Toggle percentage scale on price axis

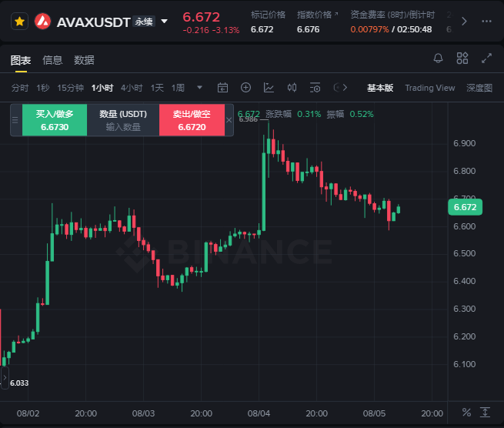tap(466, 413)
